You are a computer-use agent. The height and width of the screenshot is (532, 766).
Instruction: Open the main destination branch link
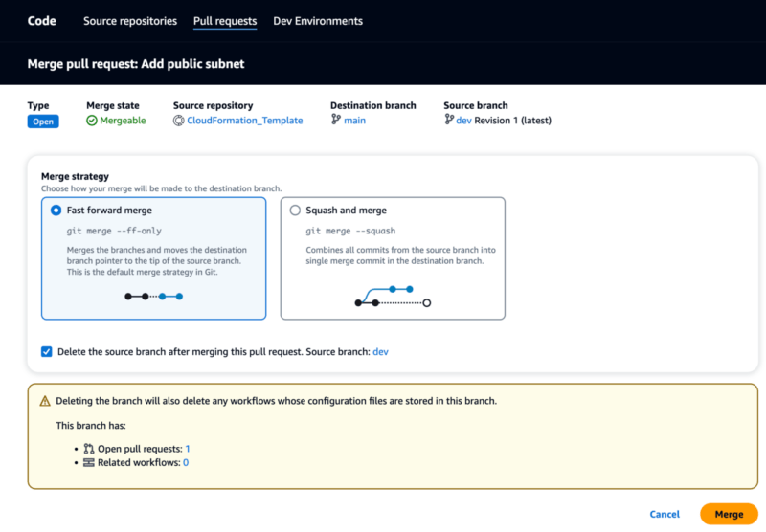pyautogui.click(x=354, y=121)
